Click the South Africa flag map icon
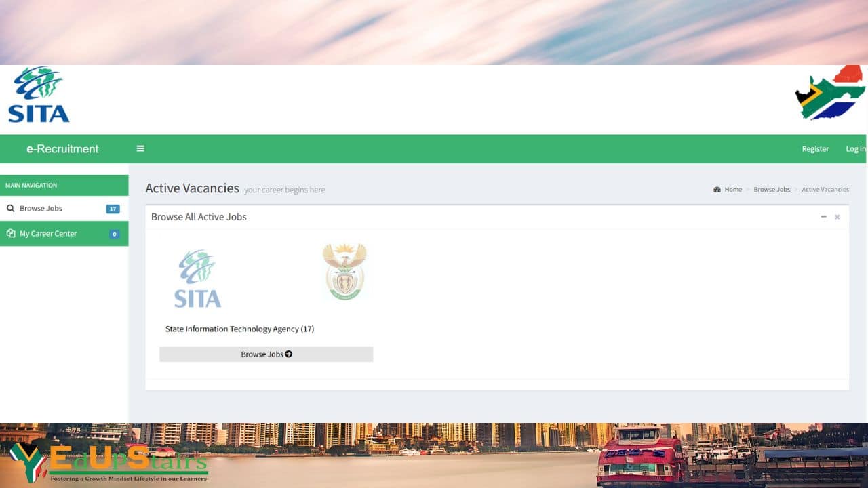Image resolution: width=868 pixels, height=488 pixels. [831, 93]
